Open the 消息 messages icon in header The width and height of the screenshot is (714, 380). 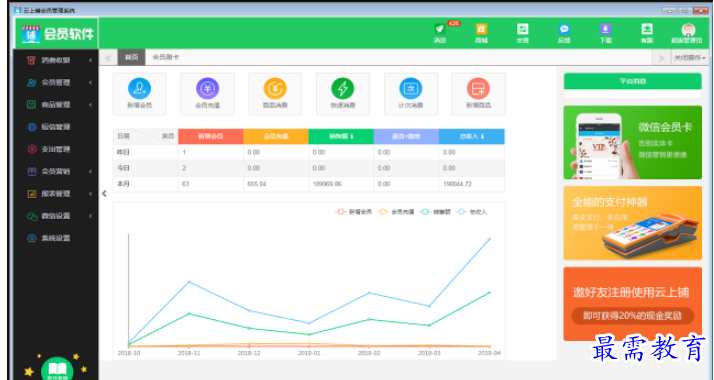click(x=439, y=29)
